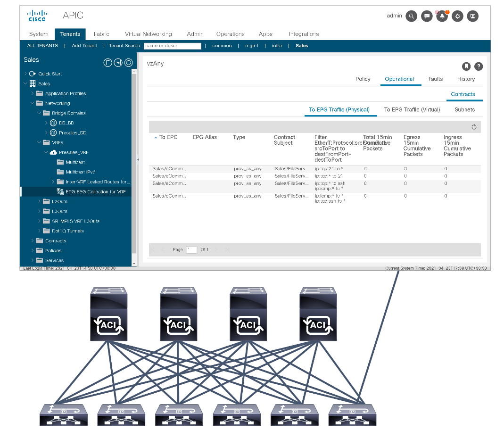This screenshot has width=504, height=430.
Task: Click the Tenant Search input field
Action: click(173, 46)
